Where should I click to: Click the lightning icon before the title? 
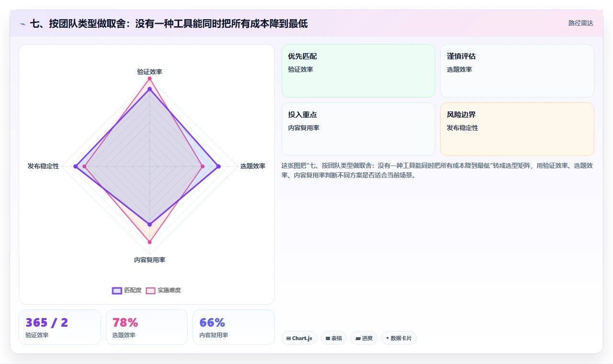click(23, 23)
